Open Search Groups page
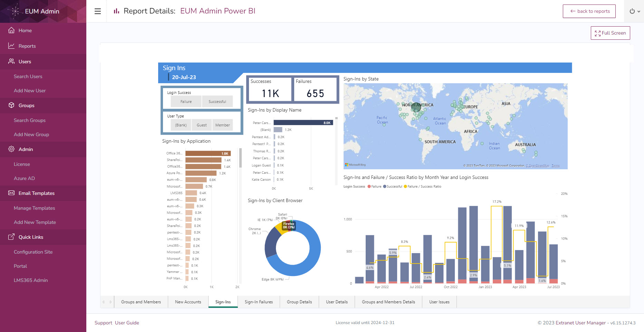The height and width of the screenshot is (332, 644). click(30, 120)
